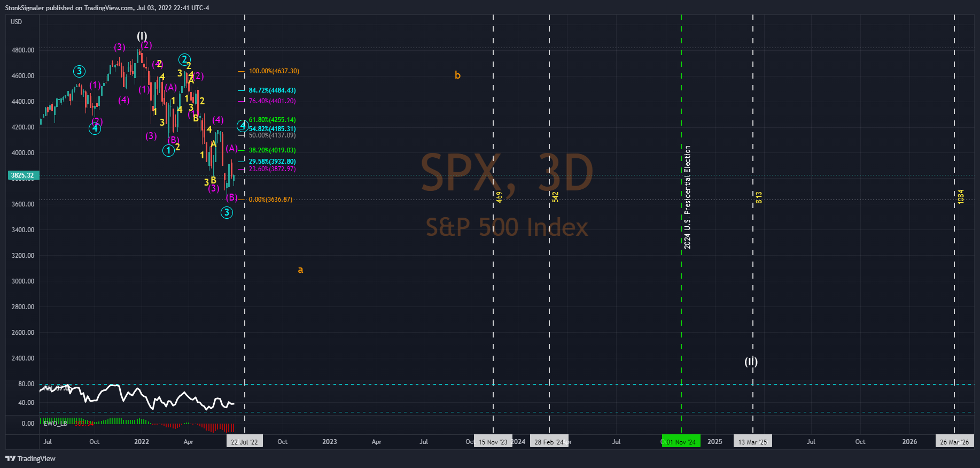Click the USD currency label
This screenshot has height=468, width=980.
pos(17,22)
